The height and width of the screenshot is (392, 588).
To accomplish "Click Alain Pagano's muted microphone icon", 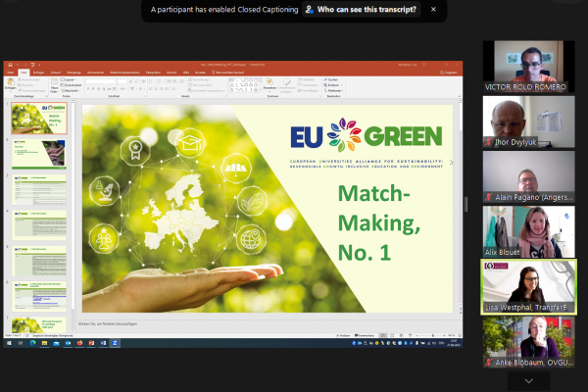I will coord(488,197).
